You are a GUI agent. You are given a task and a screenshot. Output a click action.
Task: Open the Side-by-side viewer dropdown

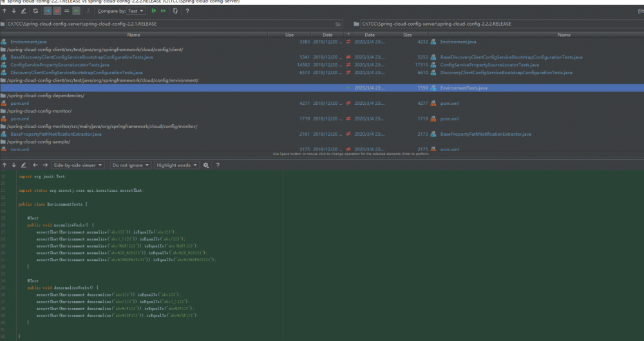pos(78,165)
